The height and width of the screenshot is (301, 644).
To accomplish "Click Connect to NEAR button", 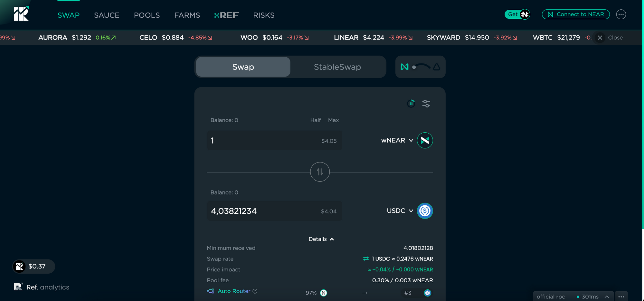I will [576, 14].
